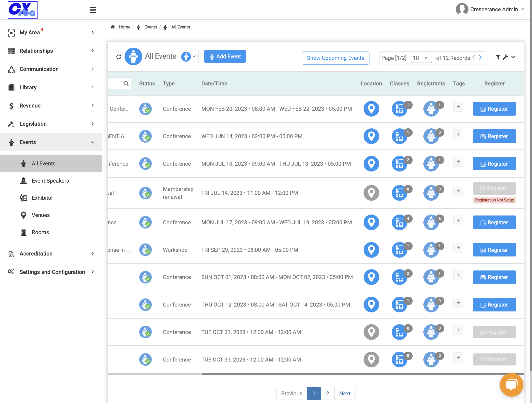This screenshot has width=532, height=403.
Task: Open event type dropdown next to All Events
Action: tap(189, 56)
